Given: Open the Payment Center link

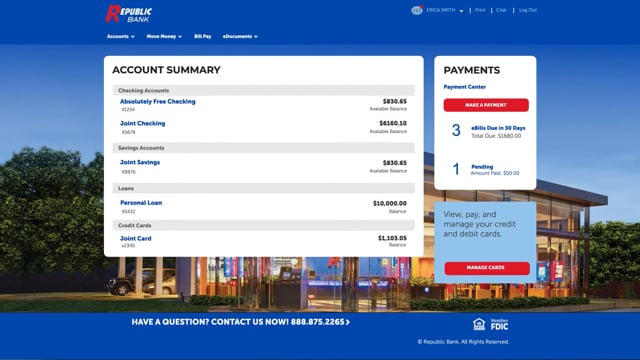Looking at the screenshot, I should 464,87.
